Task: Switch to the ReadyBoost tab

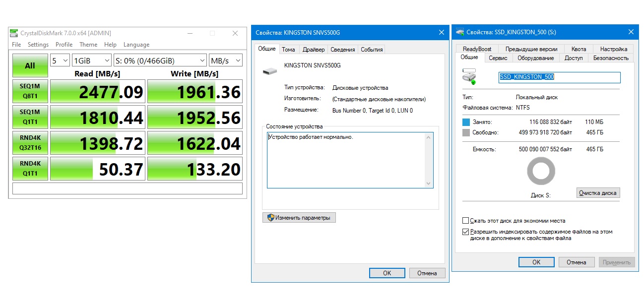Action: (x=477, y=49)
